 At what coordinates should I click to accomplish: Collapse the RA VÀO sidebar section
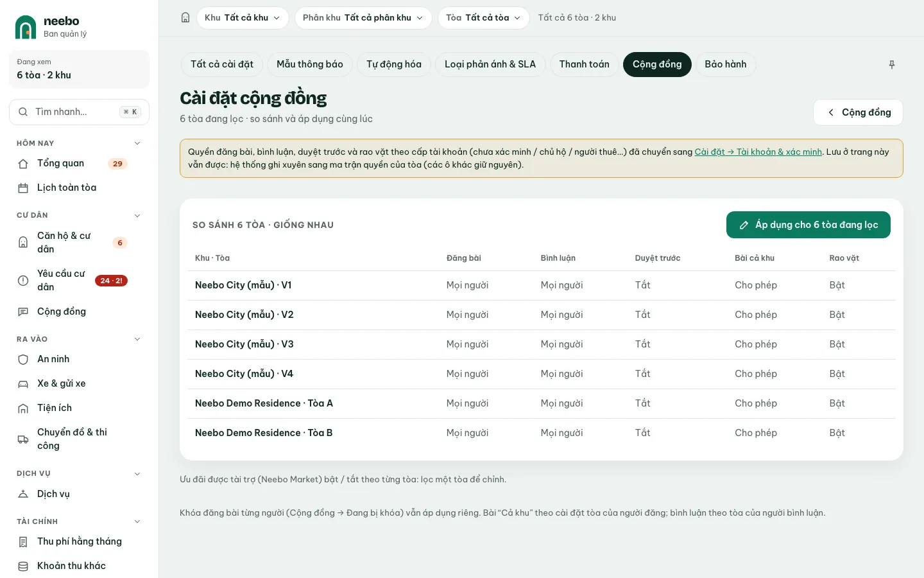(137, 339)
